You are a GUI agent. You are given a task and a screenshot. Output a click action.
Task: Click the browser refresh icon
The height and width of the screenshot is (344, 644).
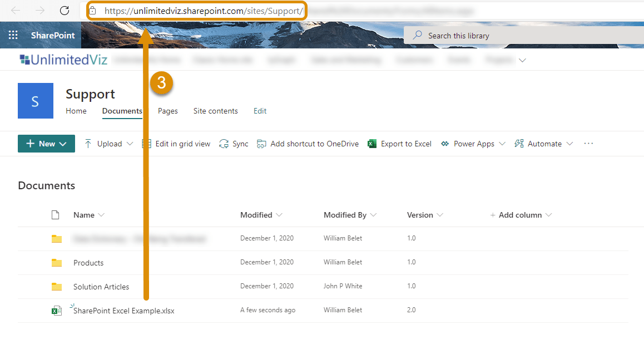[x=64, y=10]
